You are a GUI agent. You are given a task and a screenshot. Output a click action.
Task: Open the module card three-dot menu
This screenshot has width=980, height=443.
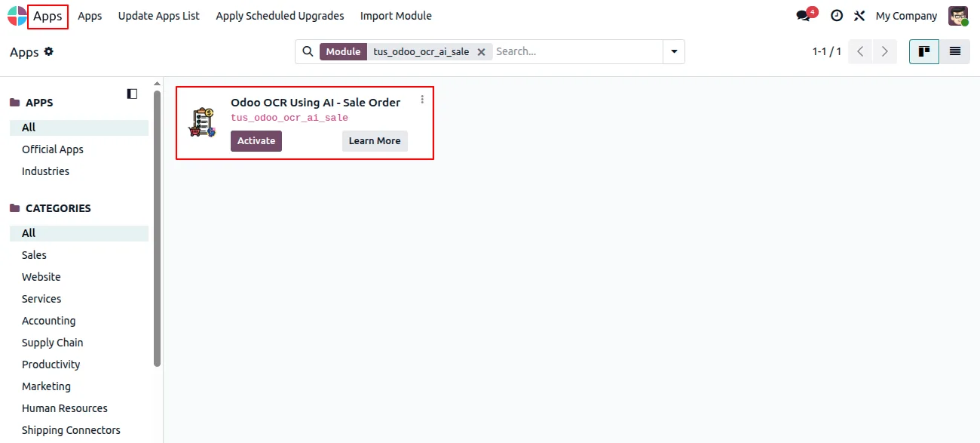pos(422,99)
